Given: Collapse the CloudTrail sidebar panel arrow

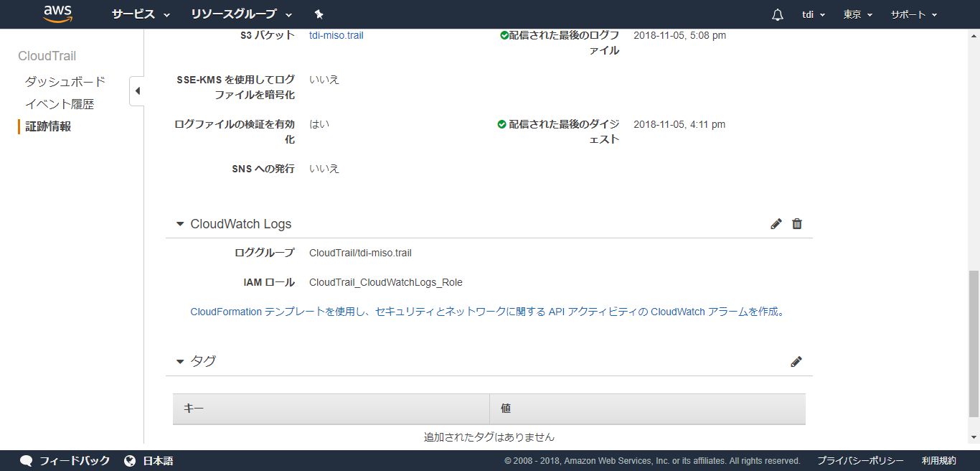Looking at the screenshot, I should 137,91.
